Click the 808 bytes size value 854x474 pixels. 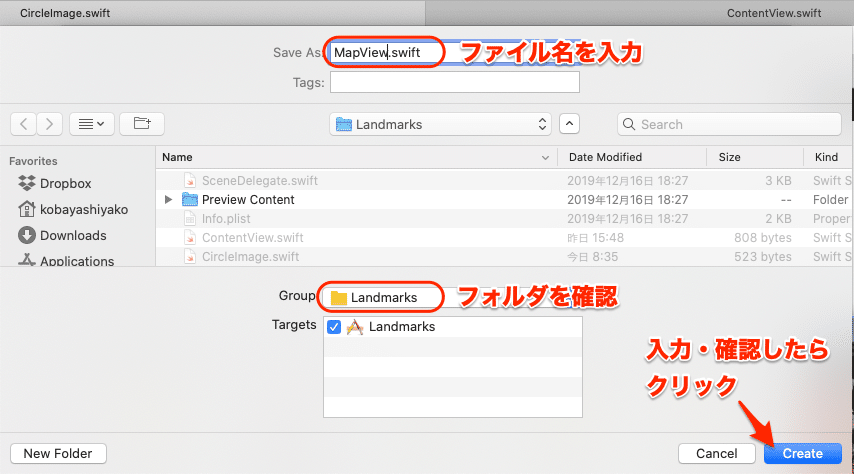tap(762, 238)
